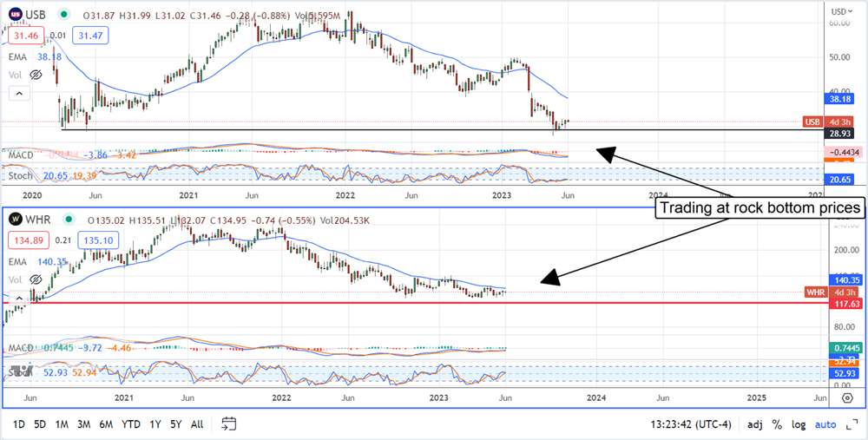The height and width of the screenshot is (440, 868).
Task: Click the USB symbol logo icon
Action: click(16, 13)
